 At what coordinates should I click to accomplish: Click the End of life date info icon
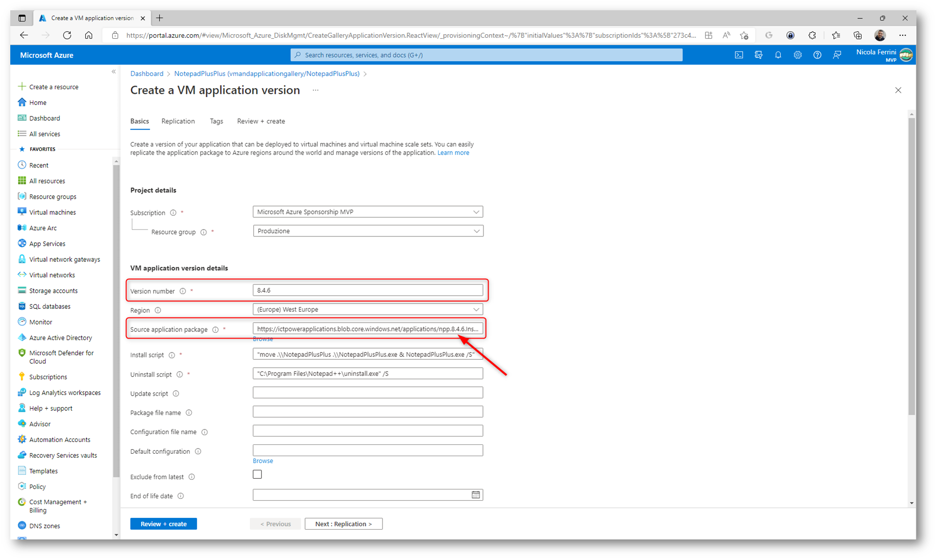pos(181,496)
